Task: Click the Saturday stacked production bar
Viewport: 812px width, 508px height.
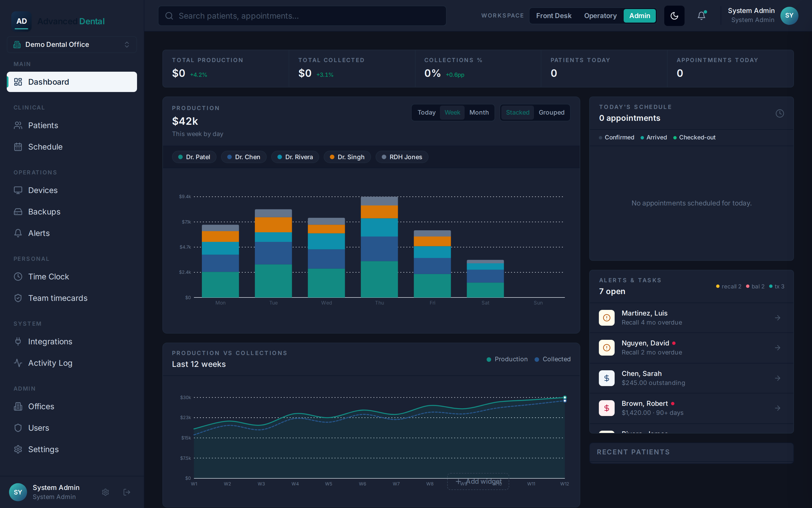Action: [485, 279]
